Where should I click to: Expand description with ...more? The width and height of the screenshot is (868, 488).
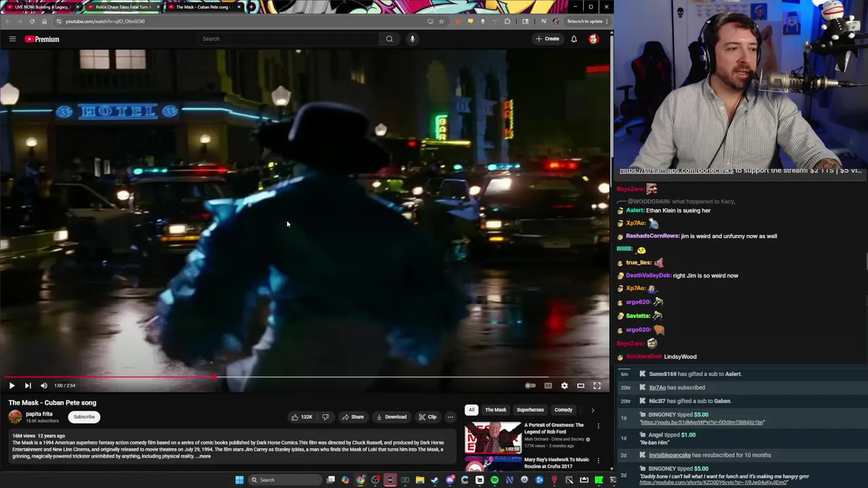[204, 457]
